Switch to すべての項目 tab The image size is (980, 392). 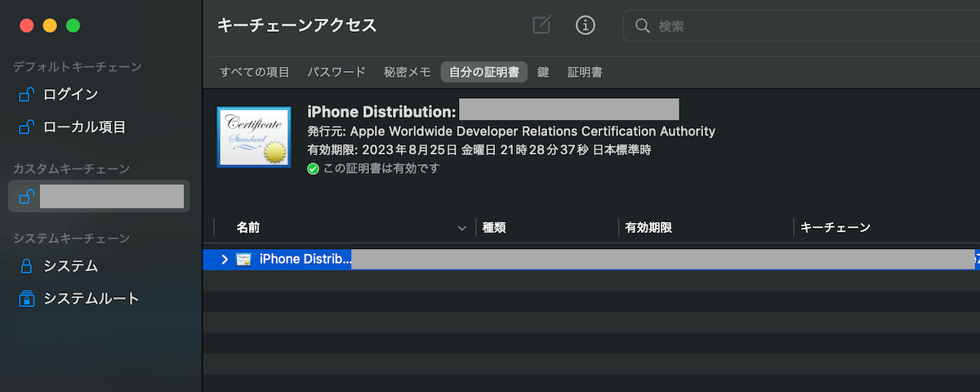255,72
